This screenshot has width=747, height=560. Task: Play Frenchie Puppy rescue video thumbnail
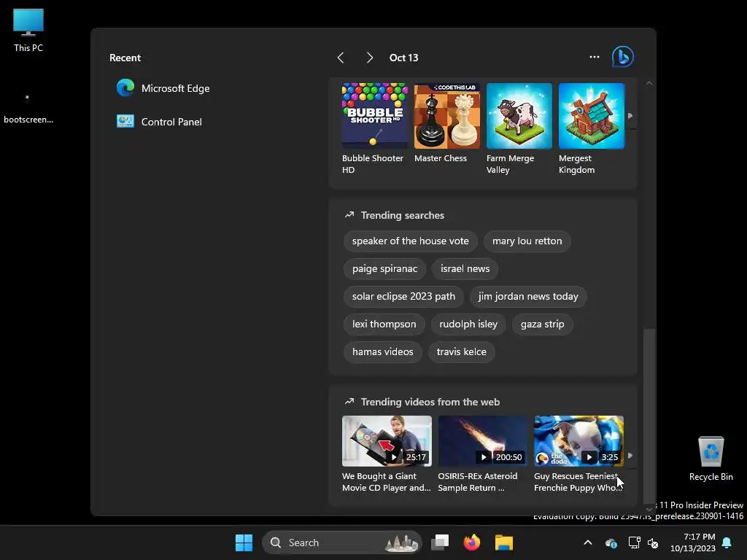pos(578,441)
